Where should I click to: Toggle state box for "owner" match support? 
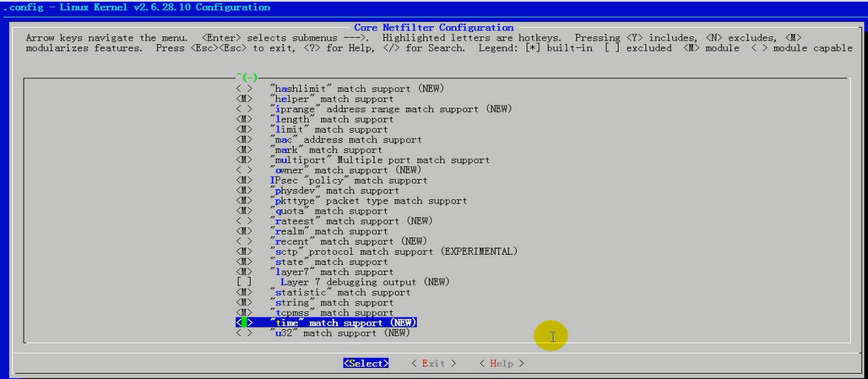[244, 170]
